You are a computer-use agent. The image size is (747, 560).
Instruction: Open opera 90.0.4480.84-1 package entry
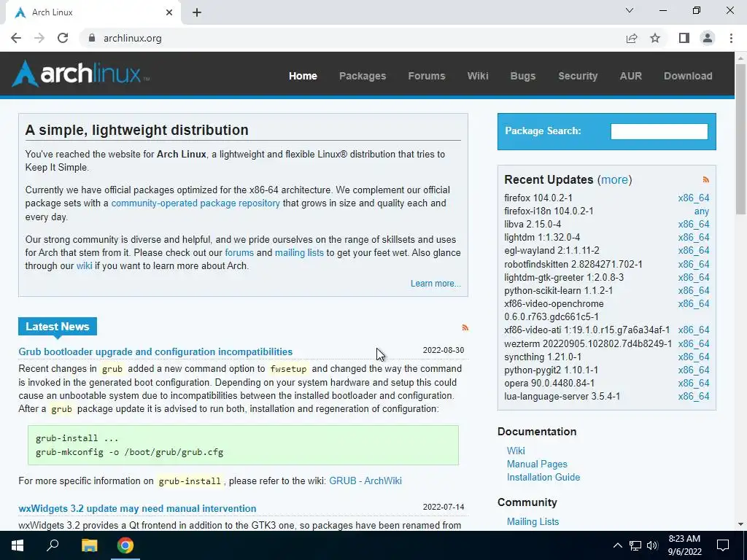click(549, 383)
